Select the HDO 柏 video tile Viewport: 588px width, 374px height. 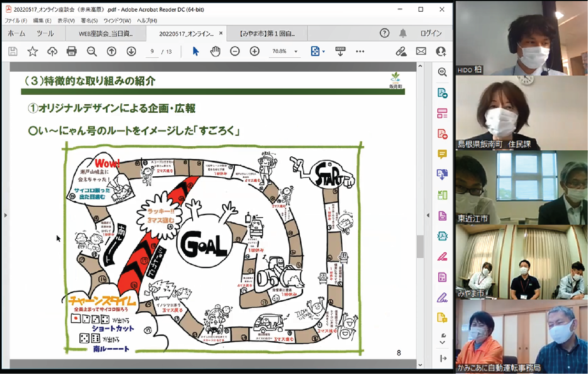point(522,38)
